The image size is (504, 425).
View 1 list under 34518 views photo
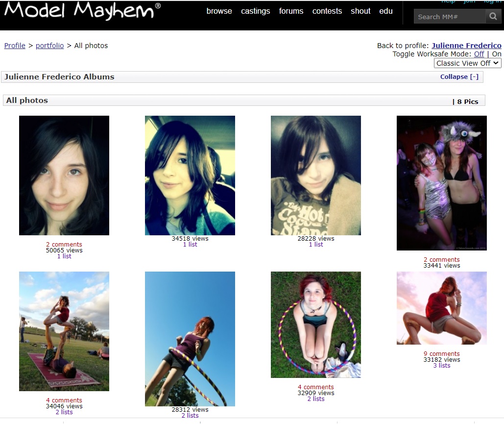(x=190, y=245)
